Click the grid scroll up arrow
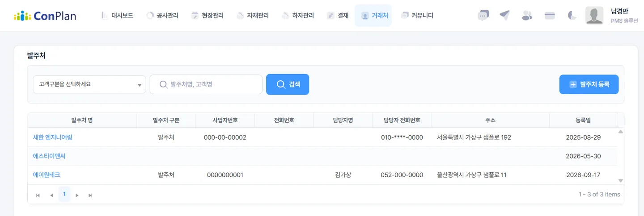 [620, 132]
